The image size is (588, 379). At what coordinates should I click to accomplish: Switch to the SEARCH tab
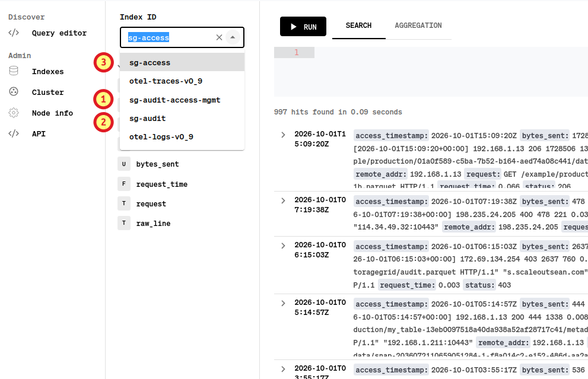coord(358,26)
